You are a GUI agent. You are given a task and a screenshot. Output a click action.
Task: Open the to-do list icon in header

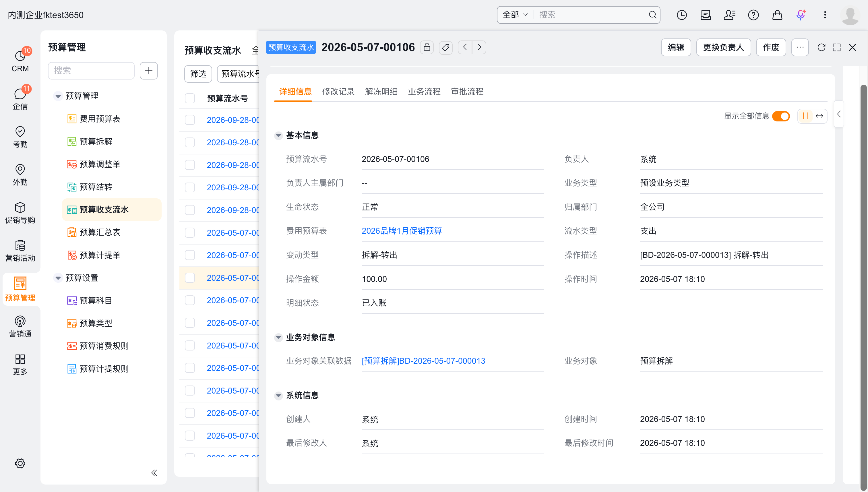(706, 15)
